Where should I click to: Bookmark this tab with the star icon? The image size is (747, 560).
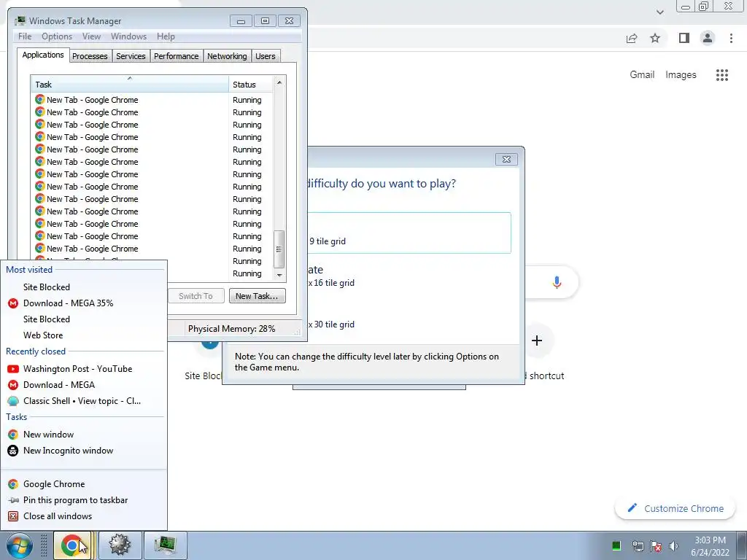(x=655, y=38)
